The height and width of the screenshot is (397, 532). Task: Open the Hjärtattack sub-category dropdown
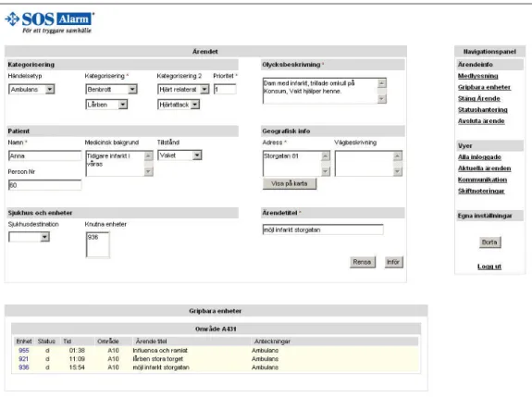pos(179,105)
